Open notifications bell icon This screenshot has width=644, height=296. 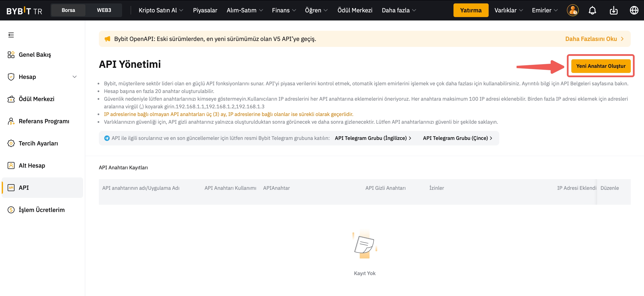[592, 10]
